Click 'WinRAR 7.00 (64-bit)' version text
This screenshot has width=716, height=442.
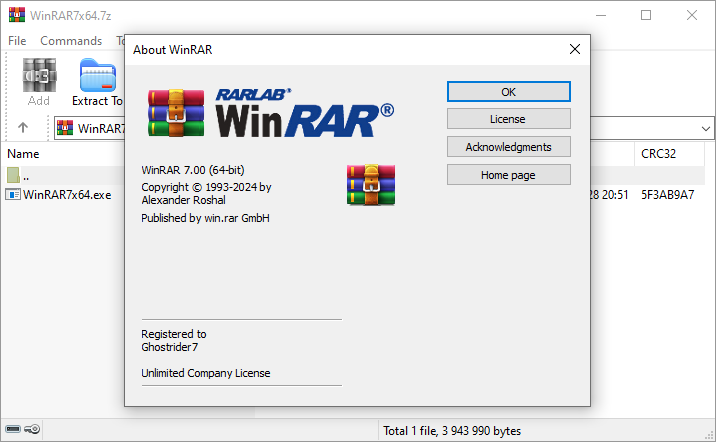[193, 170]
